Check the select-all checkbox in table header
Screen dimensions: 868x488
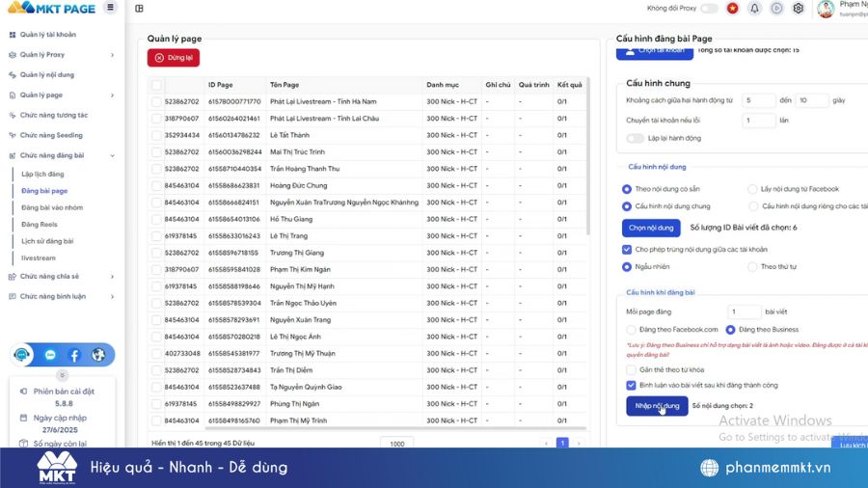click(x=156, y=85)
